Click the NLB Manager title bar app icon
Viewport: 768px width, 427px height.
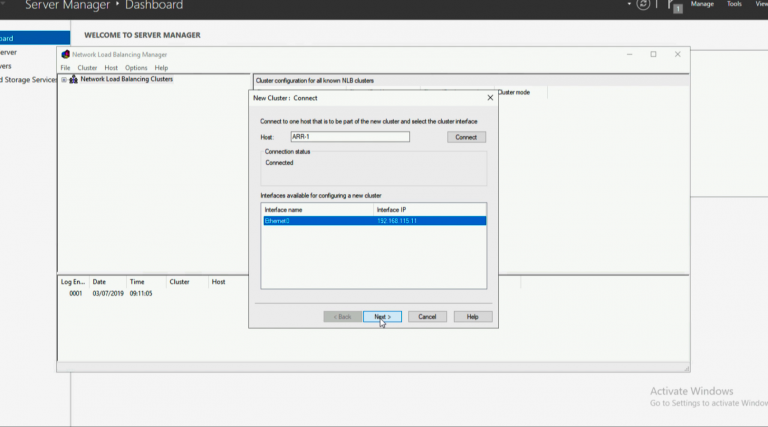coord(66,54)
